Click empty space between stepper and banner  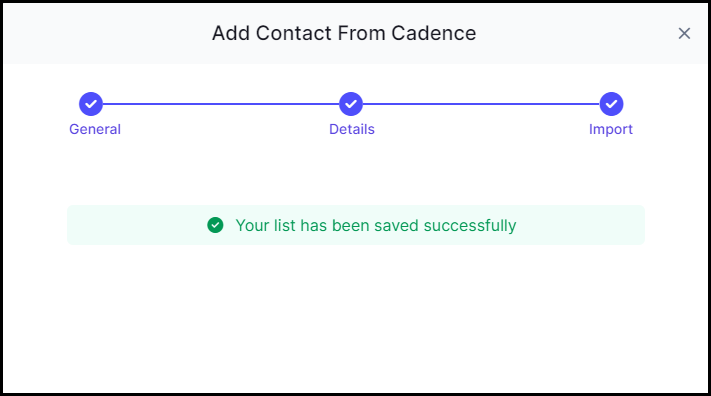tap(356, 172)
